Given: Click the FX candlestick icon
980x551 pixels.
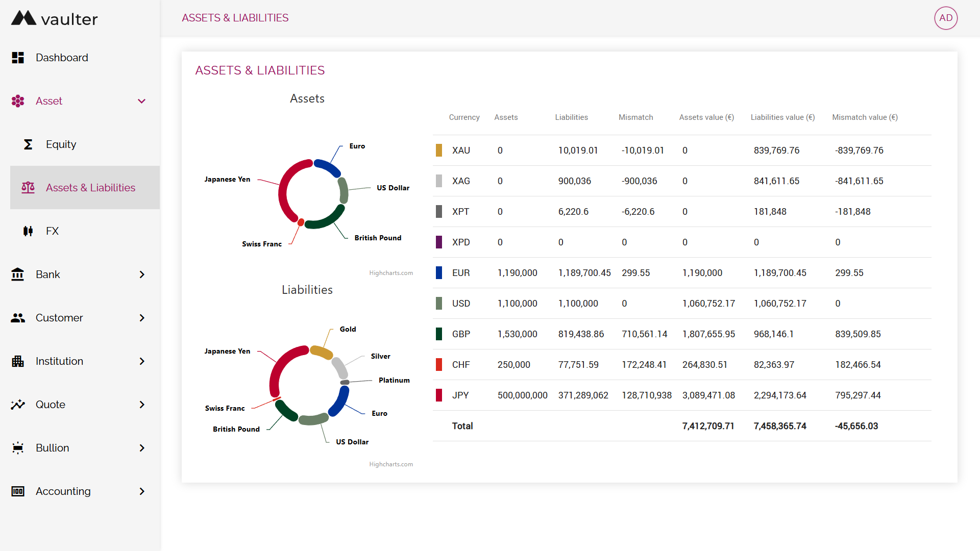Looking at the screenshot, I should pyautogui.click(x=28, y=231).
